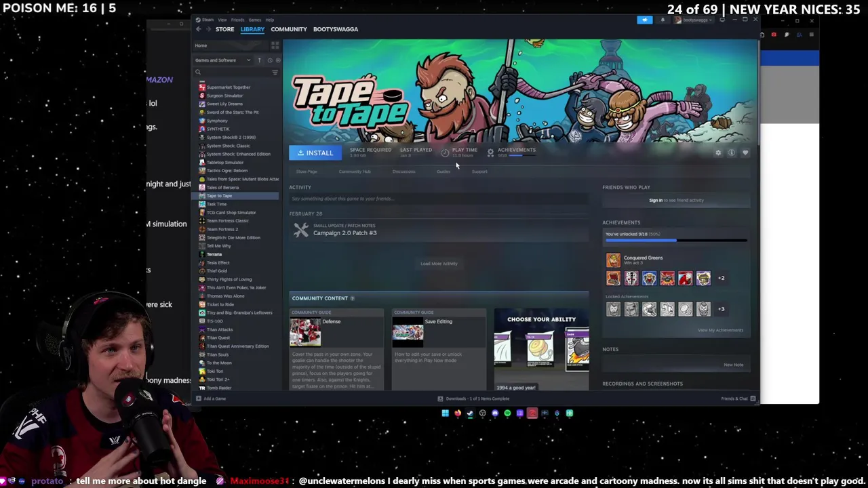This screenshot has width=868, height=488.
Task: Click the achievements progress bar
Action: click(676, 240)
